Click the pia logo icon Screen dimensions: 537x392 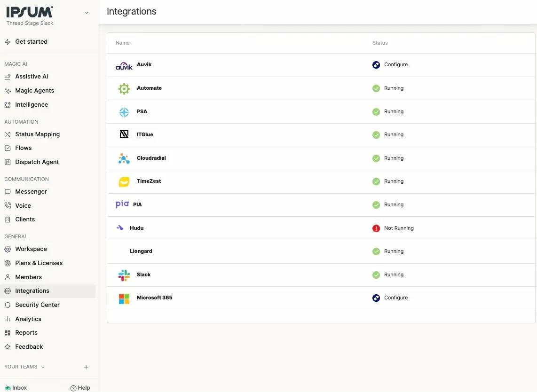tap(122, 204)
